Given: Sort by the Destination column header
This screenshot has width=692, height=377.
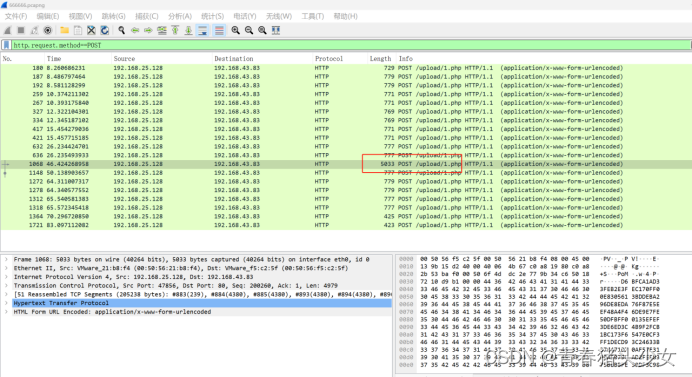Looking at the screenshot, I should [262, 59].
